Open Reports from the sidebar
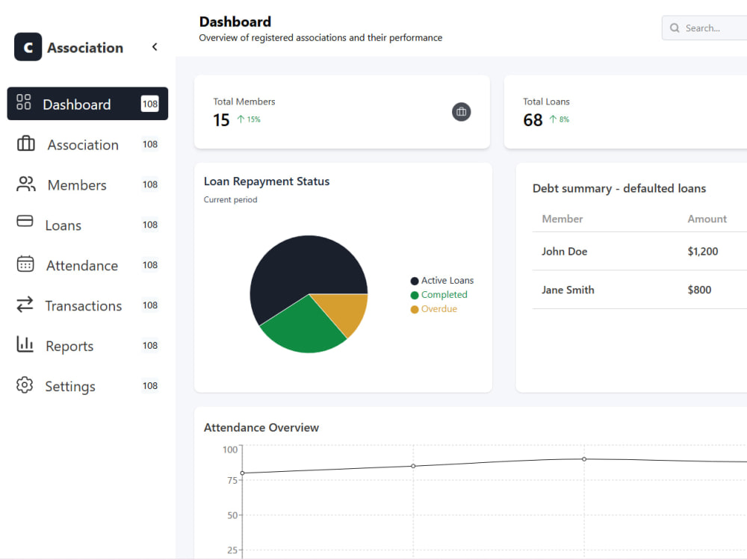This screenshot has width=747, height=560. (87, 346)
